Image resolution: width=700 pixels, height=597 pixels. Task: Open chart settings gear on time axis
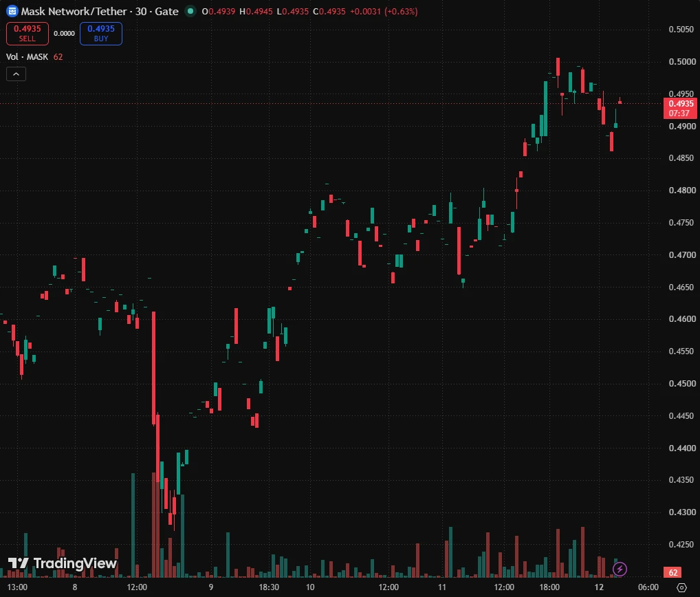click(681, 587)
